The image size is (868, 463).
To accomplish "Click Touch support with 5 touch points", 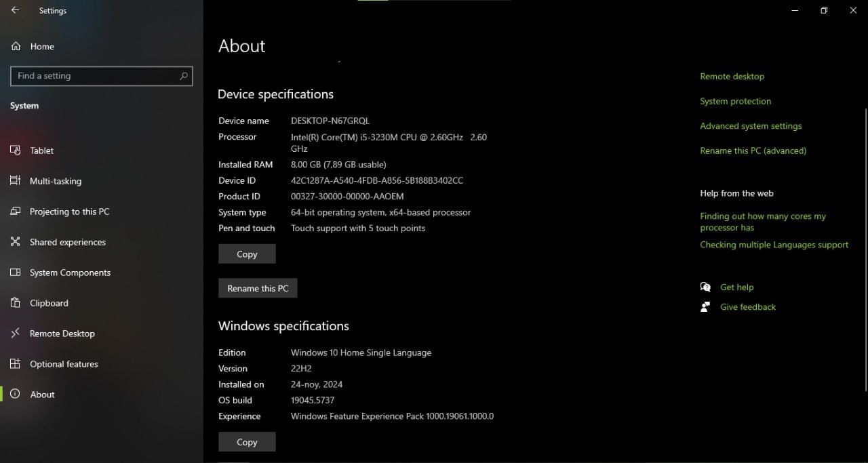I will tap(358, 228).
